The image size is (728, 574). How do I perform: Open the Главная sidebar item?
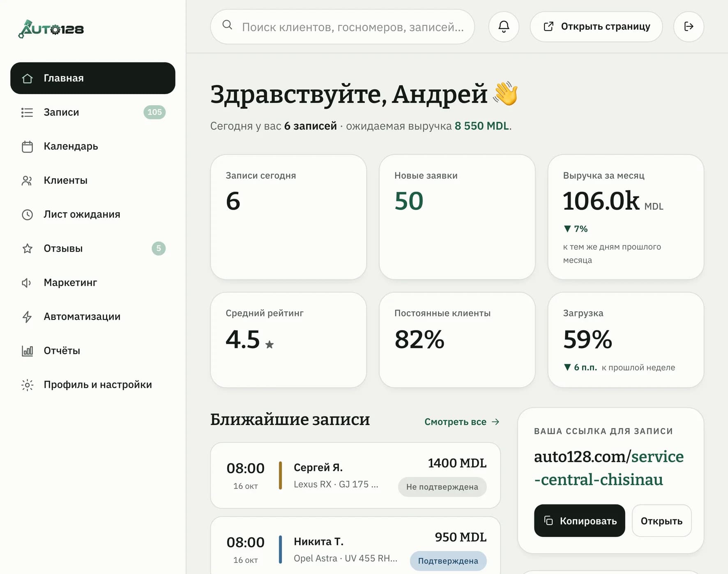pyautogui.click(x=93, y=78)
